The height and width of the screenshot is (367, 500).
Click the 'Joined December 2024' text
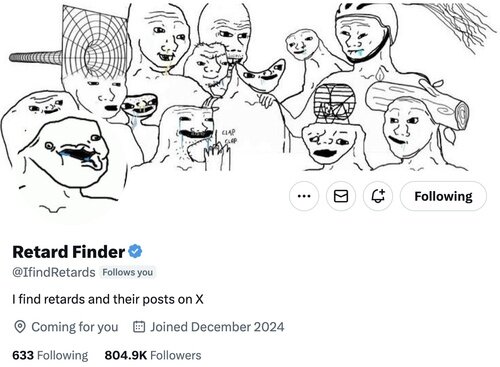tap(217, 327)
